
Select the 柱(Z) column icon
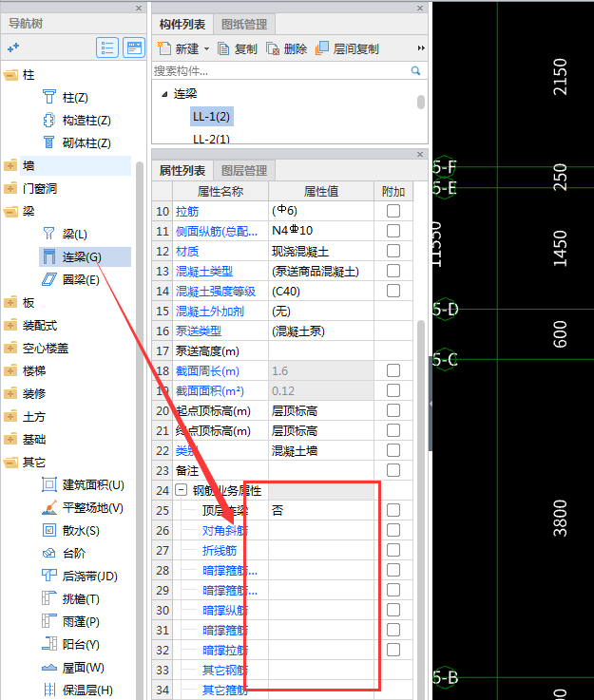(x=49, y=97)
